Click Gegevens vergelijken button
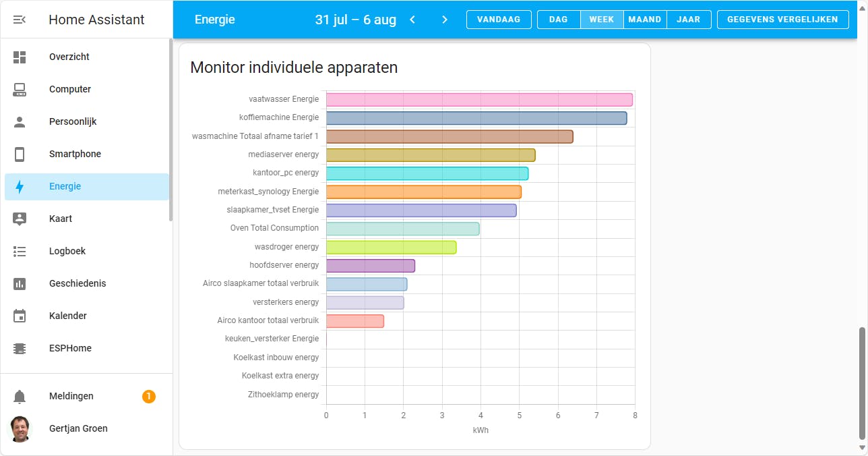This screenshot has width=868, height=456. pyautogui.click(x=782, y=20)
